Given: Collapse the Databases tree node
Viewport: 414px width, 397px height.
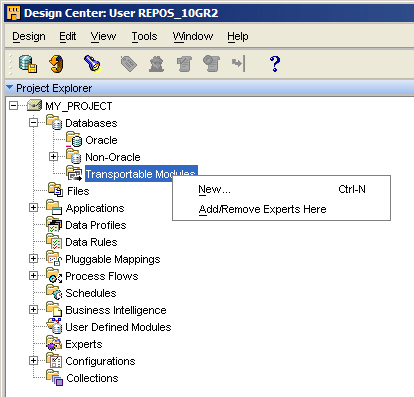Looking at the screenshot, I should 33,123.
